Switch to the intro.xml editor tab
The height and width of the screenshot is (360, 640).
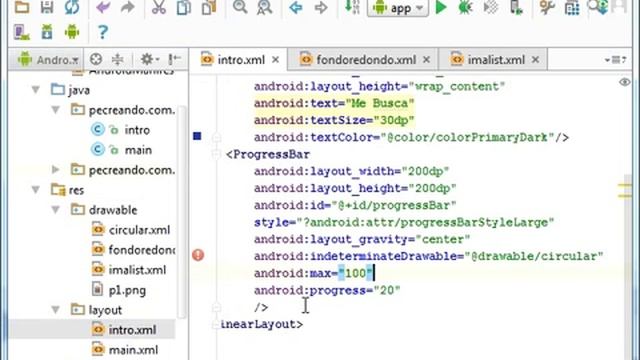(x=240, y=60)
